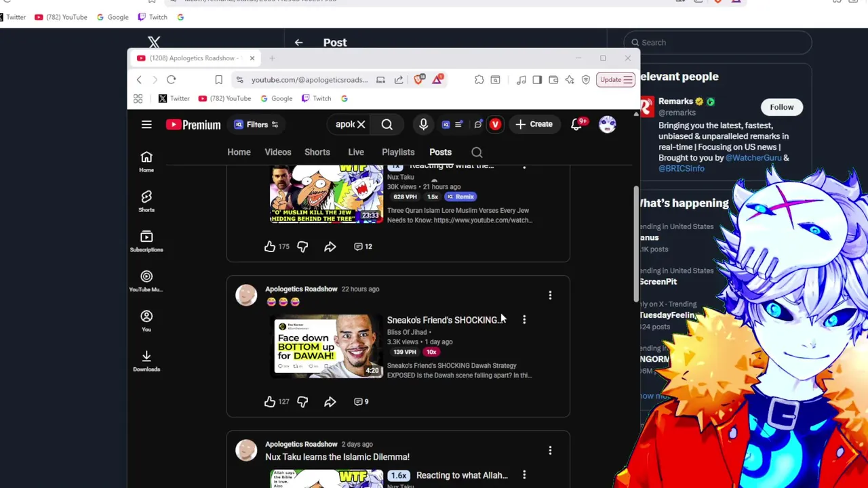Screen dimensions: 868x488
Task: Click the red V extension icon in the YouTube header
Action: (495, 125)
